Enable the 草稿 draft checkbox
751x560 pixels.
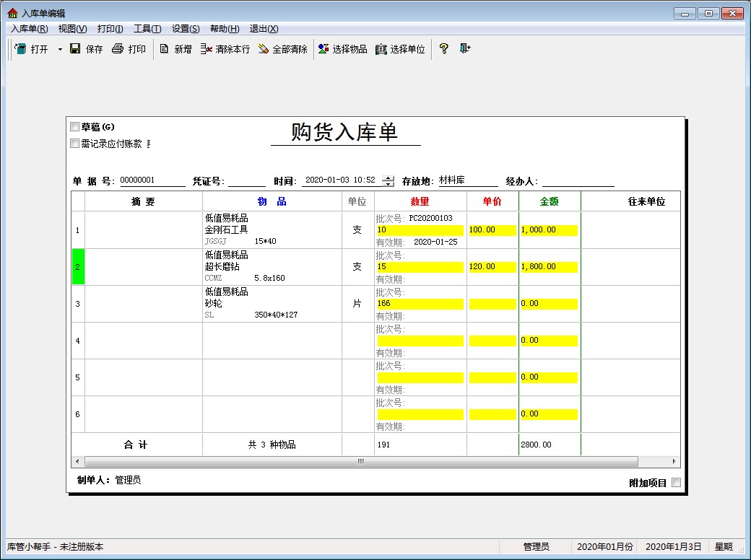pos(74,127)
